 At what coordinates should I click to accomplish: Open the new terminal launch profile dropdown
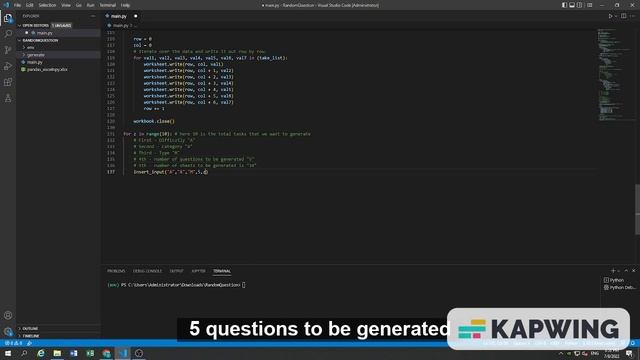(x=619, y=271)
